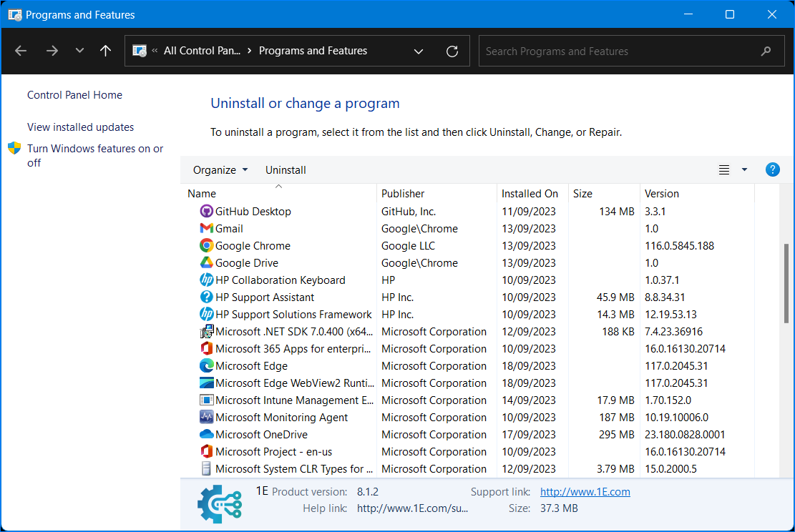
Task: Open the http://www.1E.com support link
Action: click(585, 491)
